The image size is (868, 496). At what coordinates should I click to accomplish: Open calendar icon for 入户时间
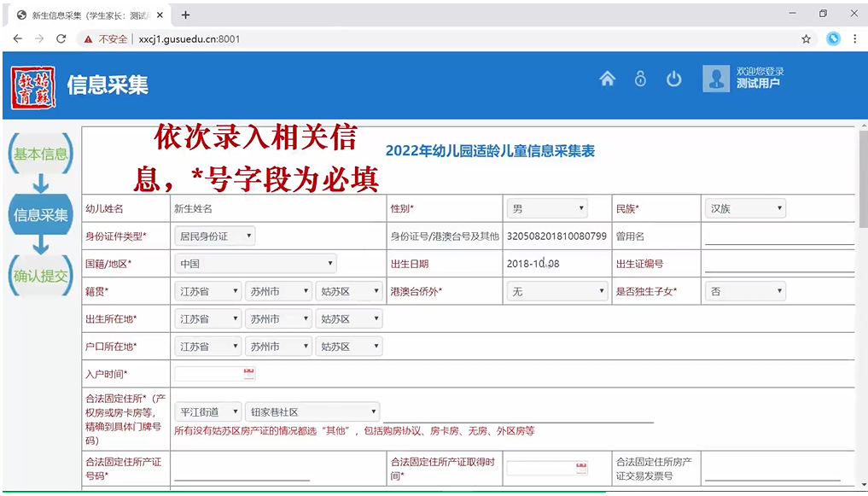249,374
